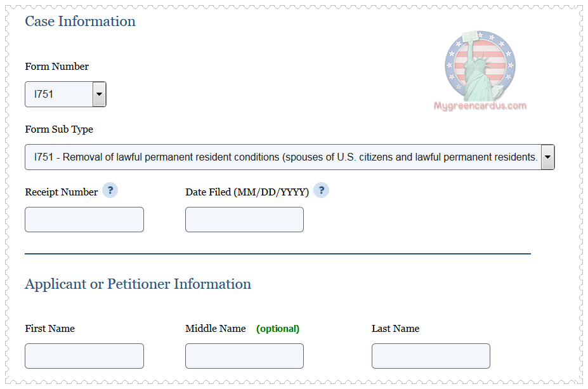Click the Mygreencardus.com watermark text
Viewport: 588px width, 389px height.
tap(480, 106)
